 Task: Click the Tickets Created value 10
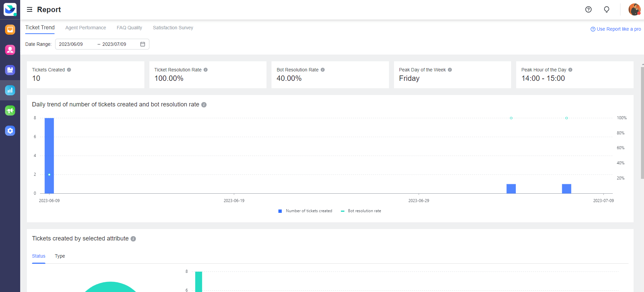(36, 78)
